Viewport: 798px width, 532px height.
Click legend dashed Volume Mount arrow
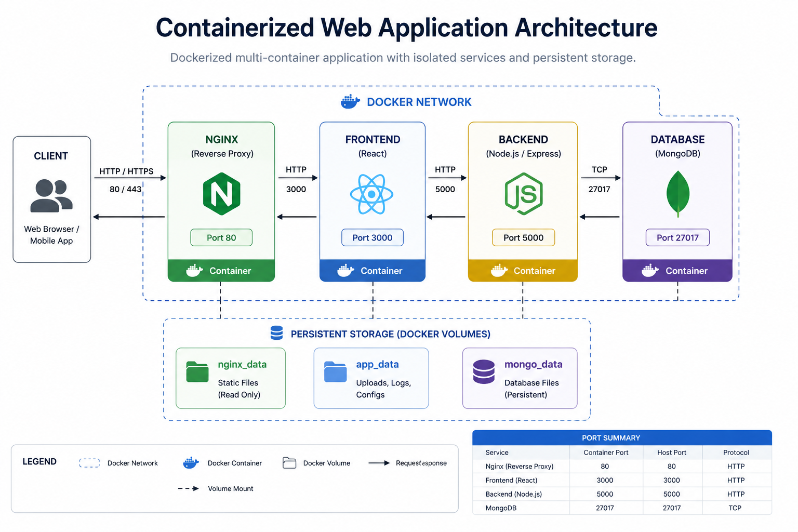[189, 488]
